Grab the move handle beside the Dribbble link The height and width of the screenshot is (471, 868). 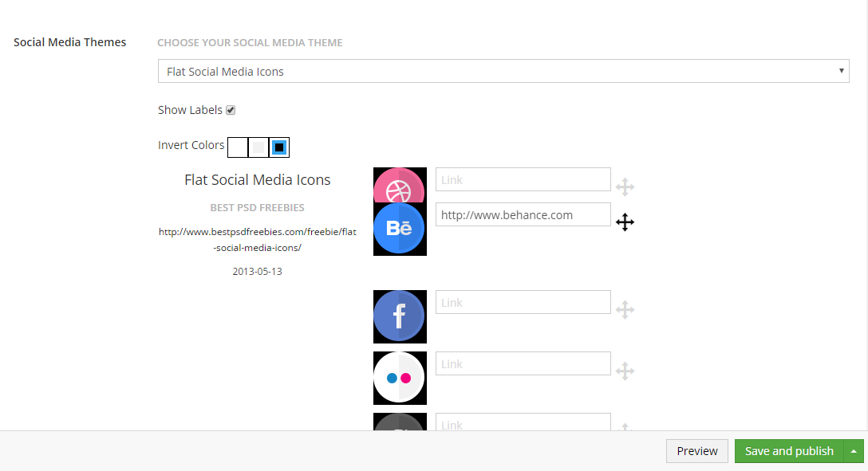[x=625, y=186]
